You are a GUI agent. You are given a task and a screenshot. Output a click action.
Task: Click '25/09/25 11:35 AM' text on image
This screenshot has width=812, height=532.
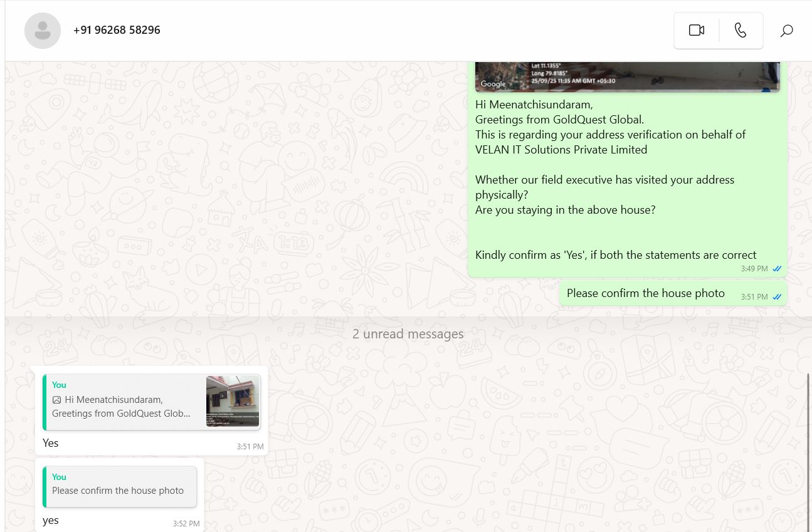(x=573, y=81)
